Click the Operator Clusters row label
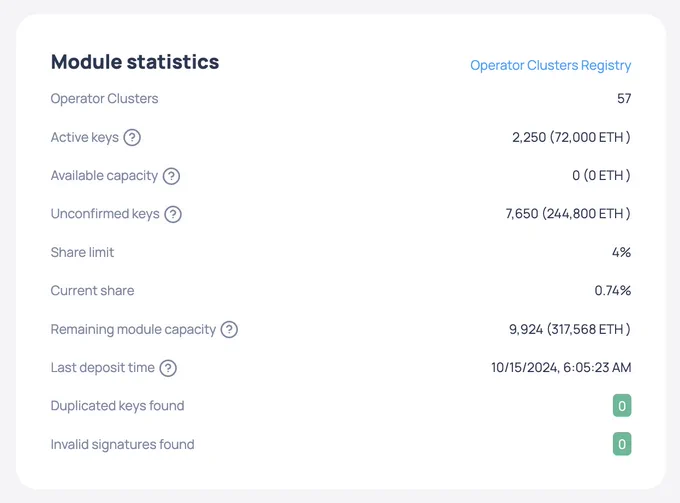The width and height of the screenshot is (680, 503). [x=105, y=99]
